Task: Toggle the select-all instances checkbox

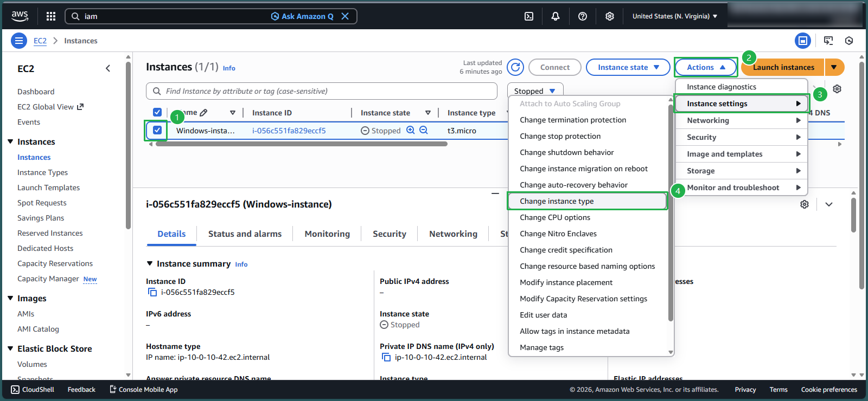Action: tap(157, 112)
